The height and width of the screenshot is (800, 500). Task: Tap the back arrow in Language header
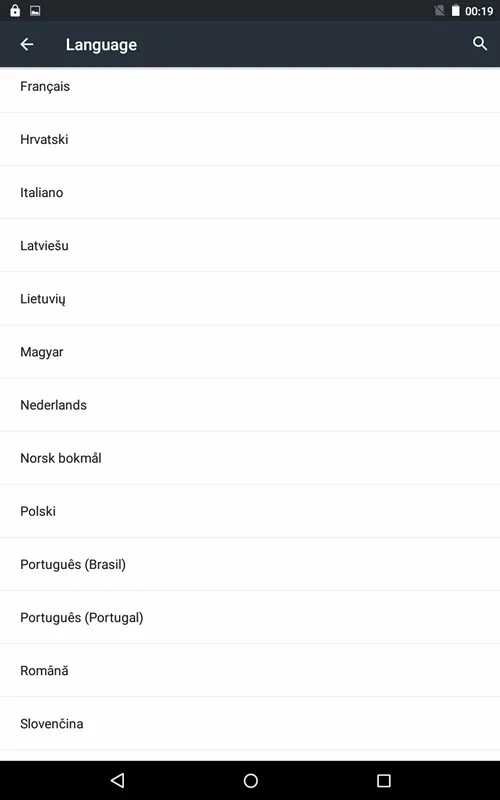[27, 44]
